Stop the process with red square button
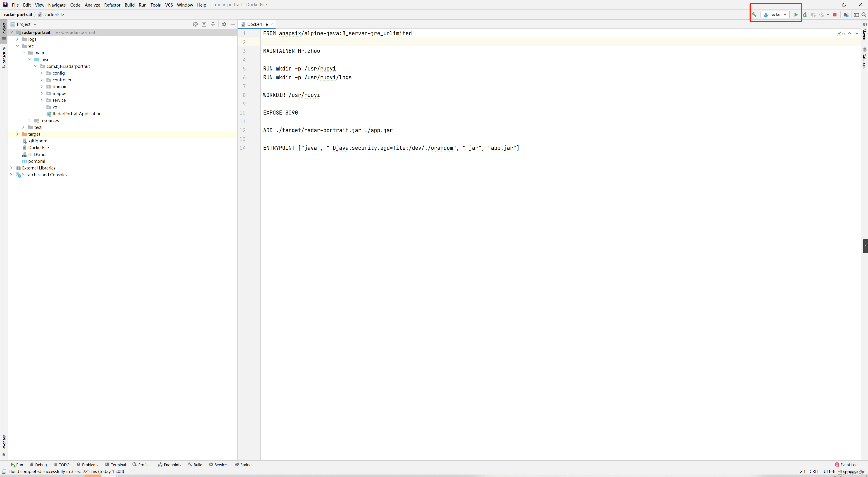This screenshot has height=477, width=868. (x=835, y=14)
